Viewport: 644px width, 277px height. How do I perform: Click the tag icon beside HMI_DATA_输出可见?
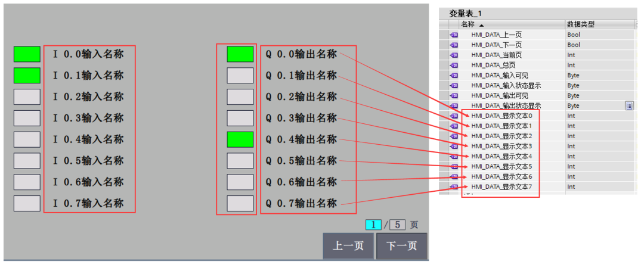pyautogui.click(x=454, y=96)
